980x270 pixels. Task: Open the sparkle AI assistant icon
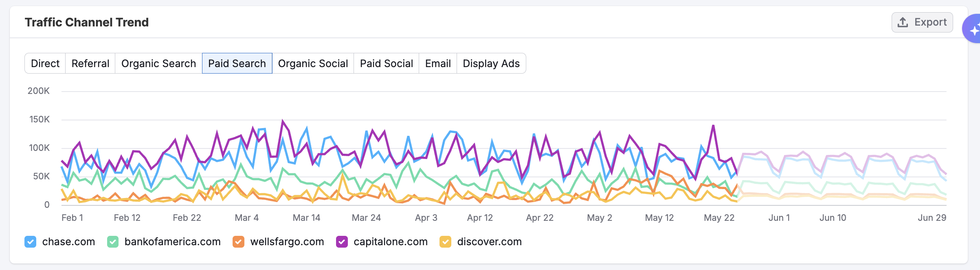(973, 29)
